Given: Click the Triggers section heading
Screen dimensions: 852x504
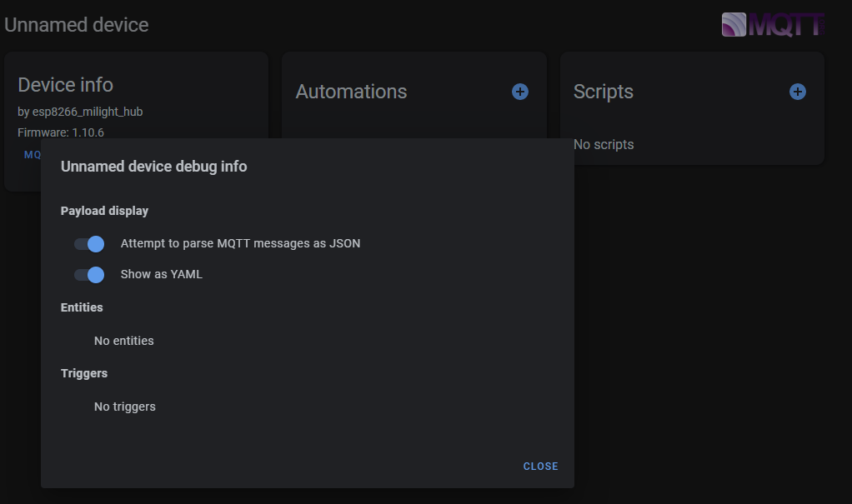Looking at the screenshot, I should pyautogui.click(x=84, y=373).
